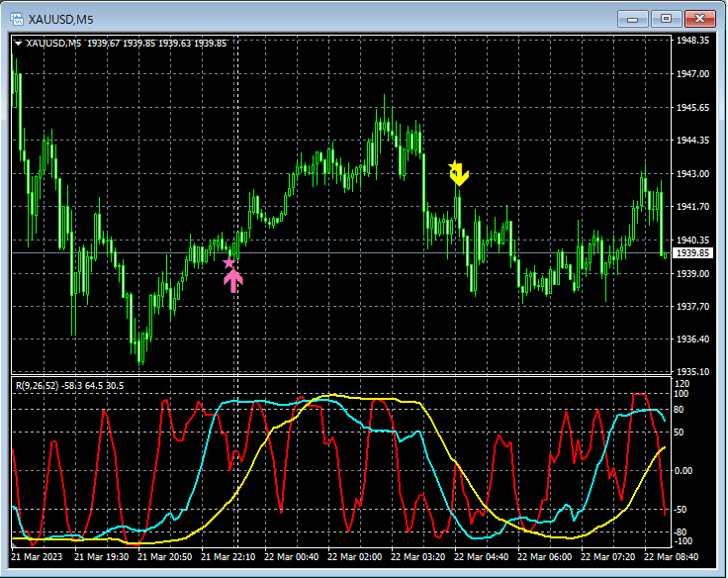The image size is (728, 578).
Task: Click the 1948.35 price scale label
Action: [692, 41]
